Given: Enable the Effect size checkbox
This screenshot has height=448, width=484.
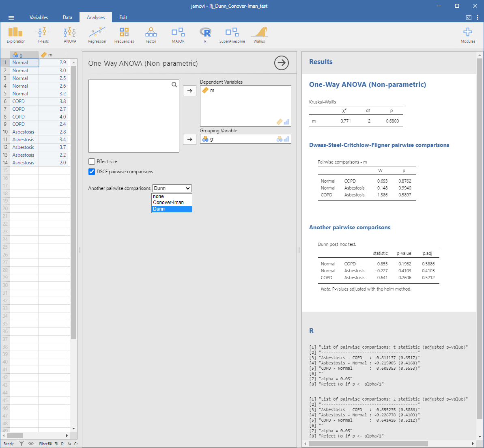Looking at the screenshot, I should click(x=92, y=162).
